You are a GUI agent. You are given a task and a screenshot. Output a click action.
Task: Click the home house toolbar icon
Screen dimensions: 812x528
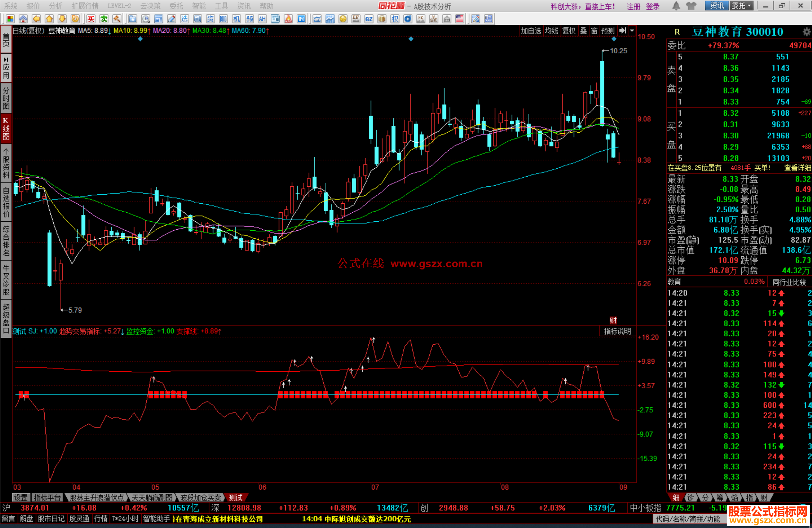[23, 19]
